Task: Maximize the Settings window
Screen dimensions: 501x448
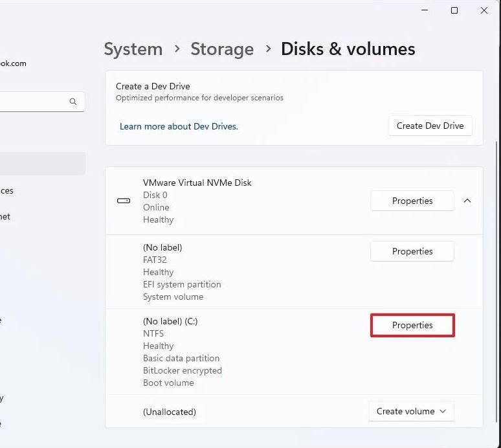Action: (x=454, y=10)
